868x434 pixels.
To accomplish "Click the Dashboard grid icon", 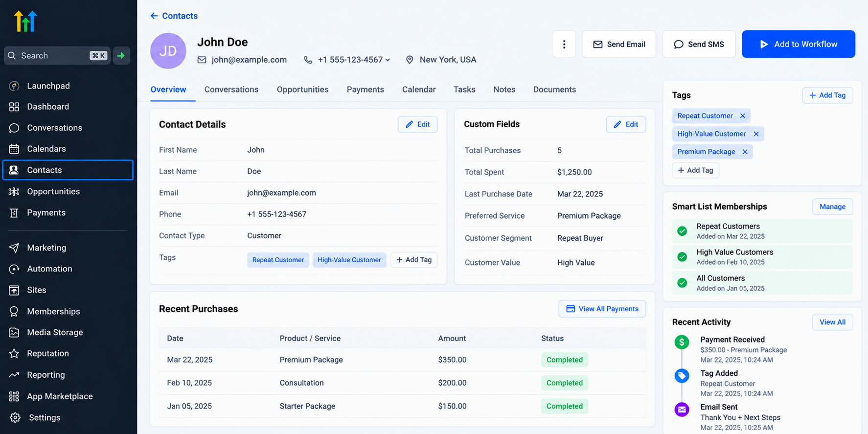I will (14, 107).
